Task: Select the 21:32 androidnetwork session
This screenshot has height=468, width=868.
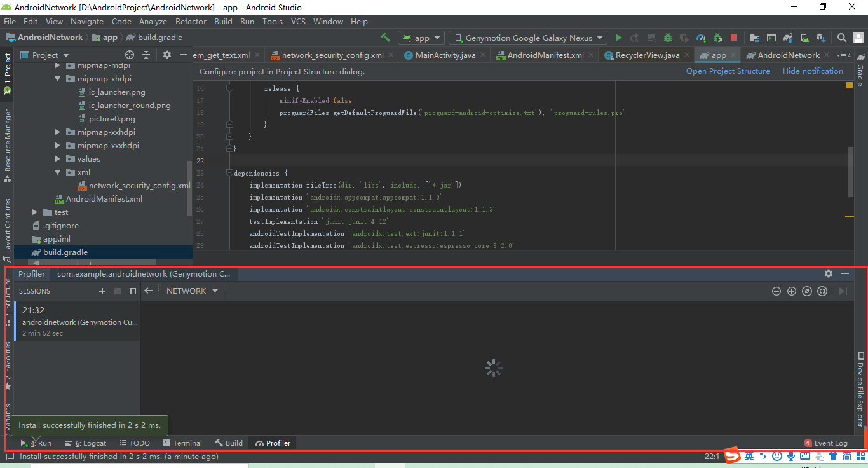Action: click(78, 321)
